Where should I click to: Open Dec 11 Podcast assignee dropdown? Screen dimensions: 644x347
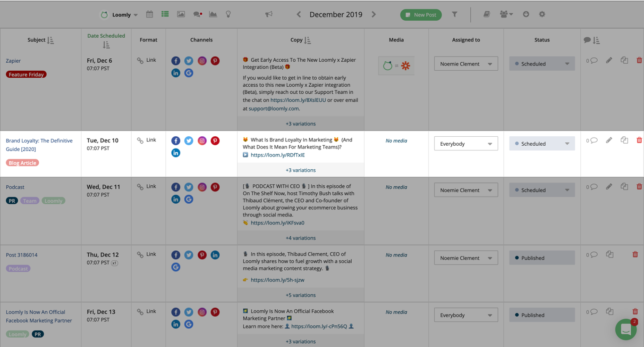click(466, 190)
